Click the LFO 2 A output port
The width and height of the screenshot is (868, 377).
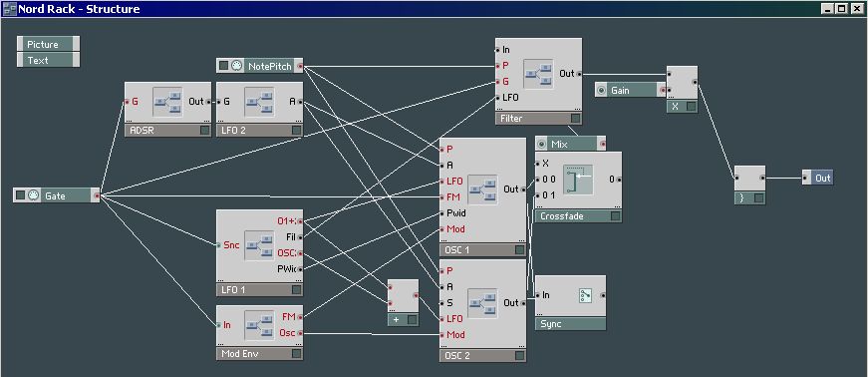300,102
